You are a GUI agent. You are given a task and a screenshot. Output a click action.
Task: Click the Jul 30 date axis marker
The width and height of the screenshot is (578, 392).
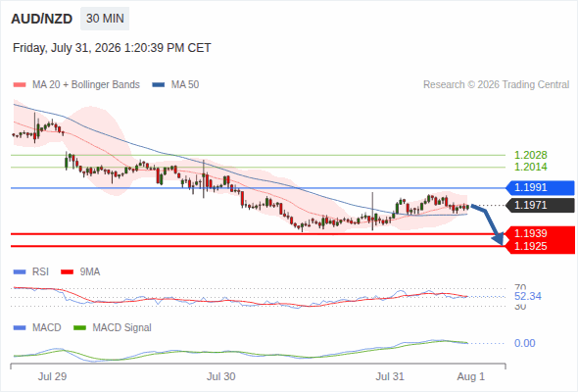tap(220, 377)
